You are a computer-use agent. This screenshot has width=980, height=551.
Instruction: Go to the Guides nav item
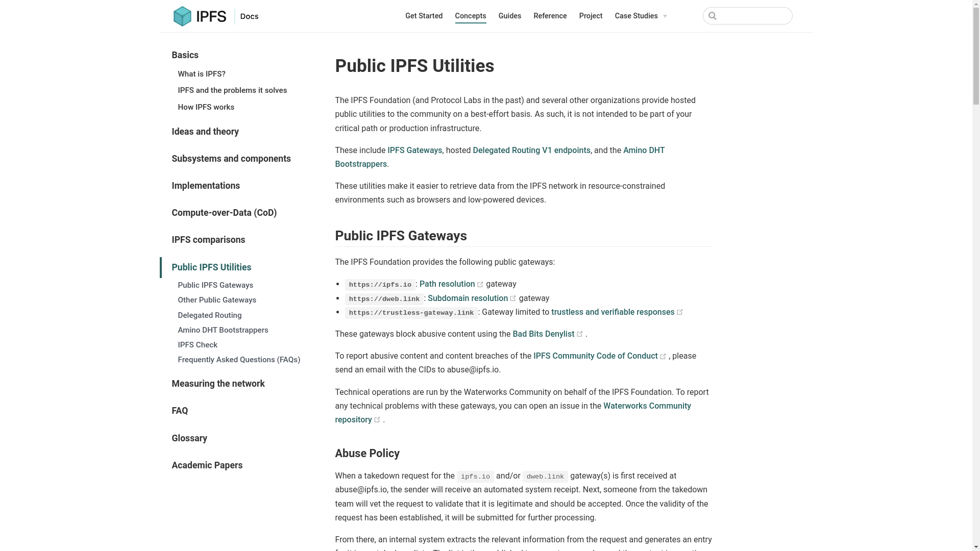[509, 16]
